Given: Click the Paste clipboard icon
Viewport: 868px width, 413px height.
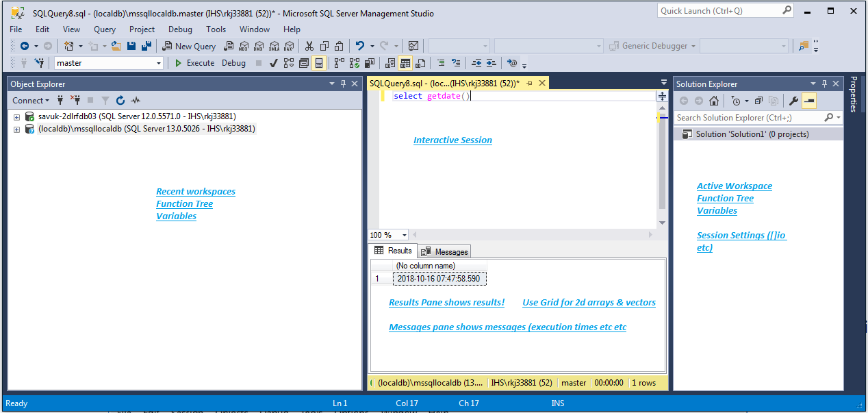Looking at the screenshot, I should pos(339,46).
